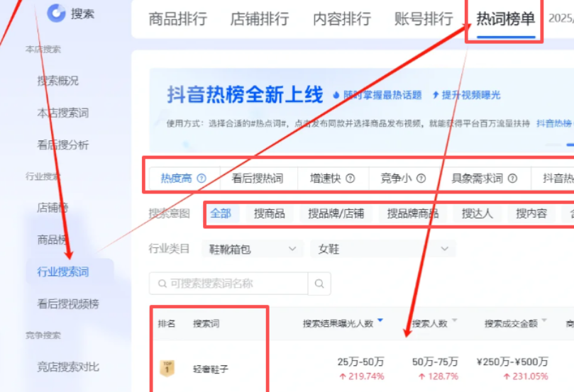This screenshot has width=574, height=392.
Task: Click the magnifier search button icon
Action: [319, 284]
